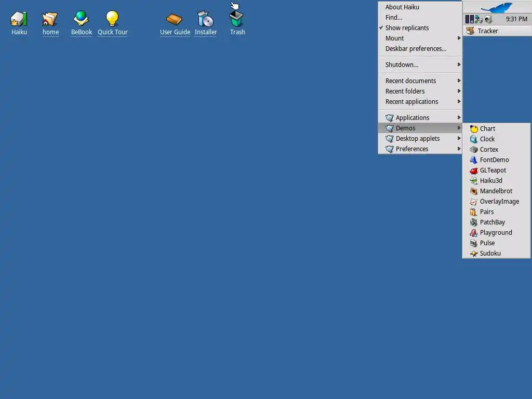Launch the Mandelbrot demo
The width and height of the screenshot is (532, 399).
coord(496,191)
